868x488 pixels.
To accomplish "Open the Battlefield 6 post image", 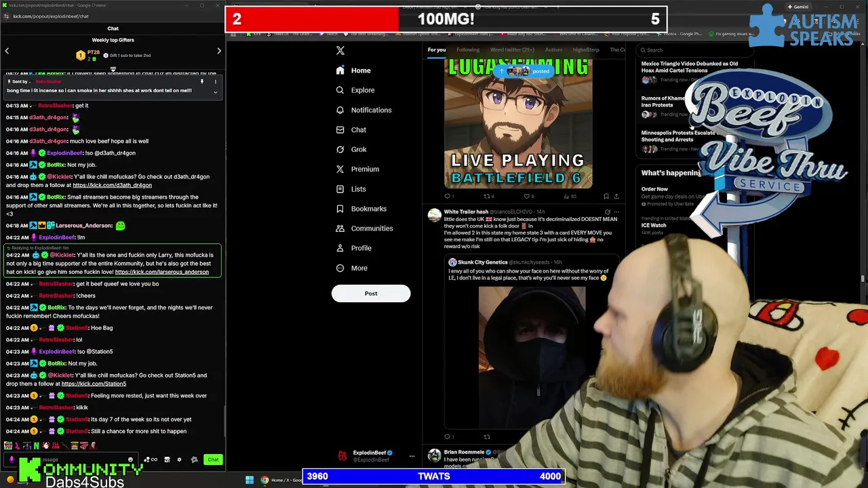I will [518, 123].
